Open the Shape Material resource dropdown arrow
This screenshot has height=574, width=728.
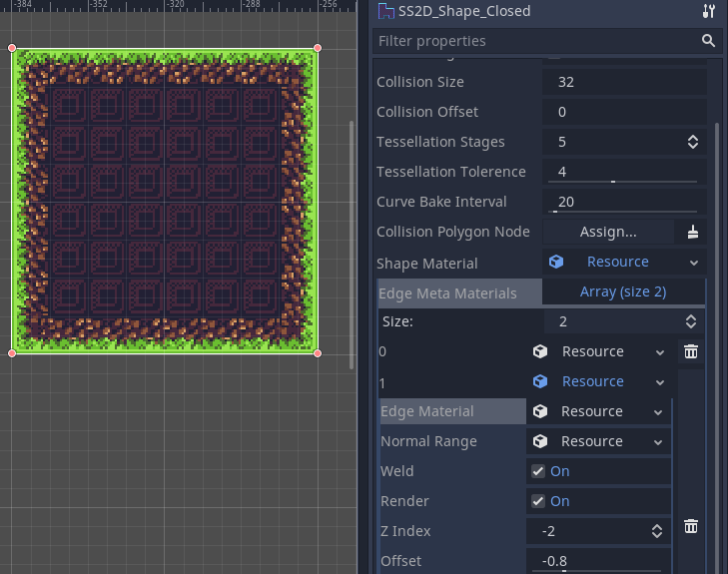tap(694, 262)
